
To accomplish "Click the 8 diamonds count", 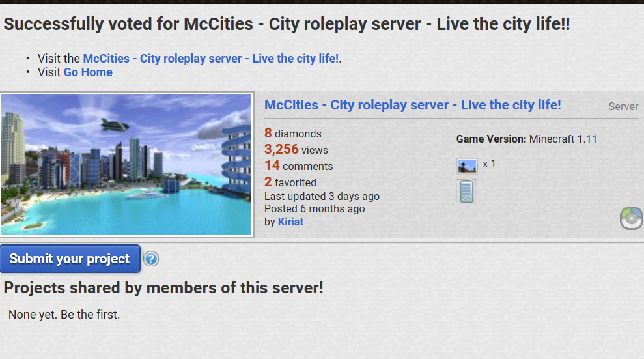I will pyautogui.click(x=293, y=133).
